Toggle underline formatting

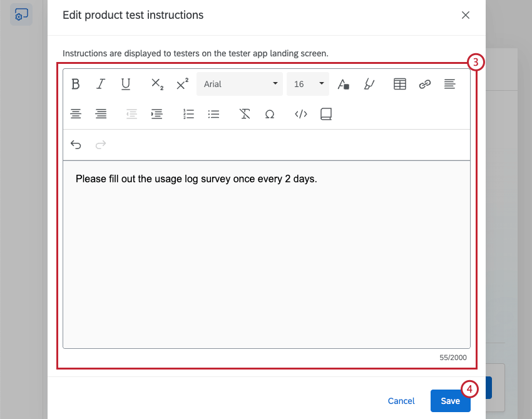125,83
